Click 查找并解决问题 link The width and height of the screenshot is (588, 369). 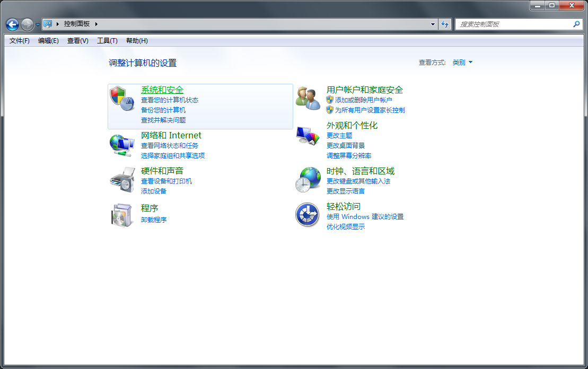coord(163,120)
